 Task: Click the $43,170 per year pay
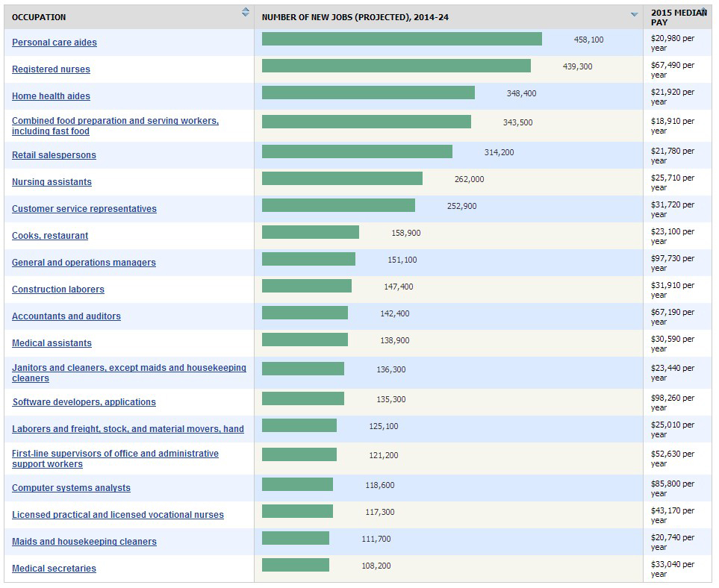672,516
